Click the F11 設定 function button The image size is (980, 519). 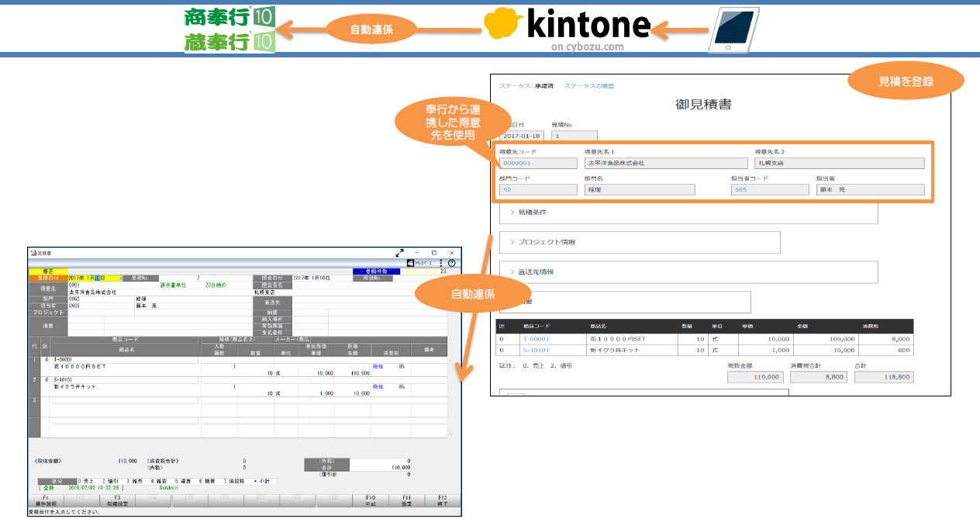click(405, 501)
